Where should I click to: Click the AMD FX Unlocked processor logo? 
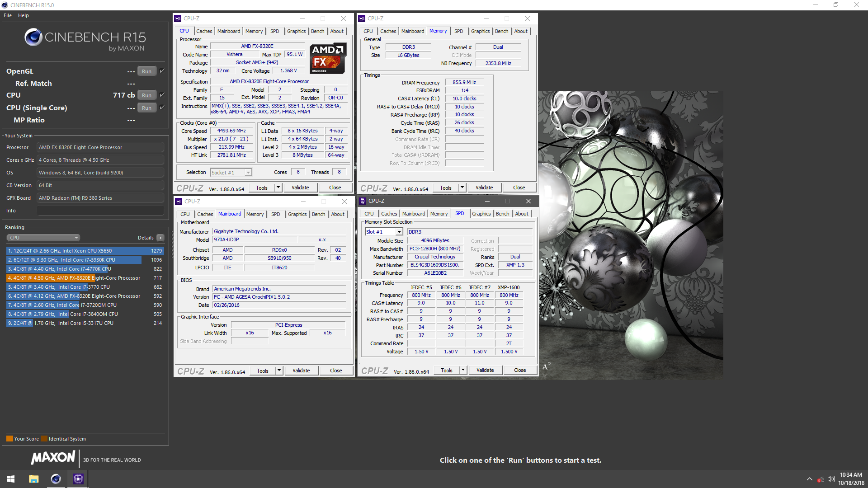(328, 59)
